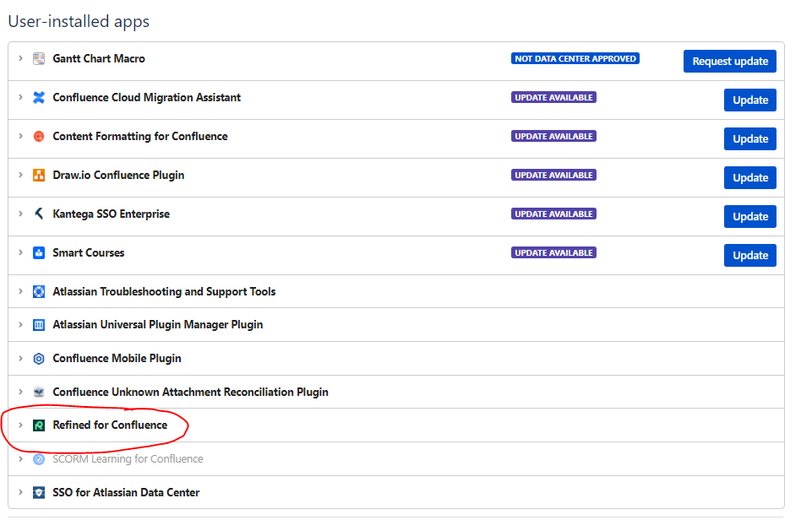
Task: Request update for Gantt Chart Macro
Action: [730, 61]
